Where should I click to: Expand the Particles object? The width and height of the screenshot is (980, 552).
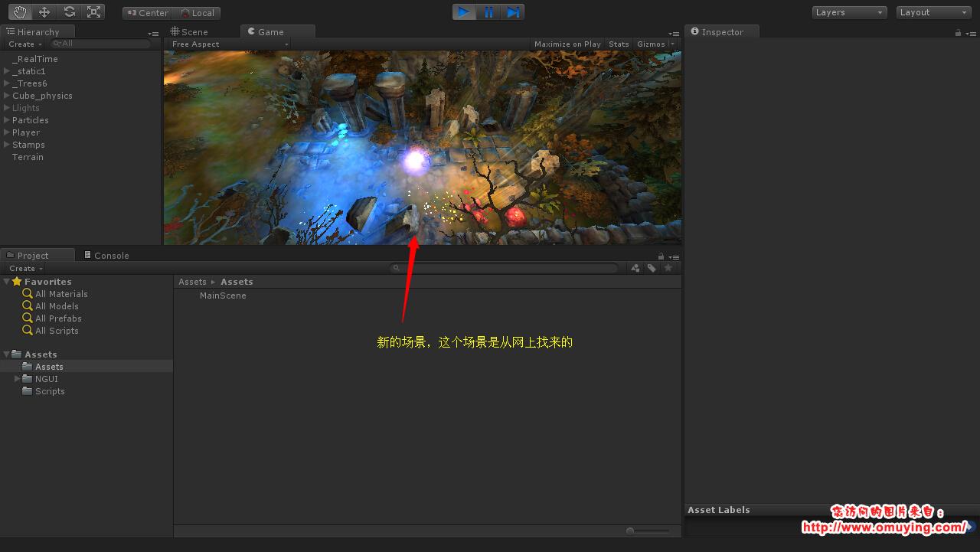[x=7, y=120]
